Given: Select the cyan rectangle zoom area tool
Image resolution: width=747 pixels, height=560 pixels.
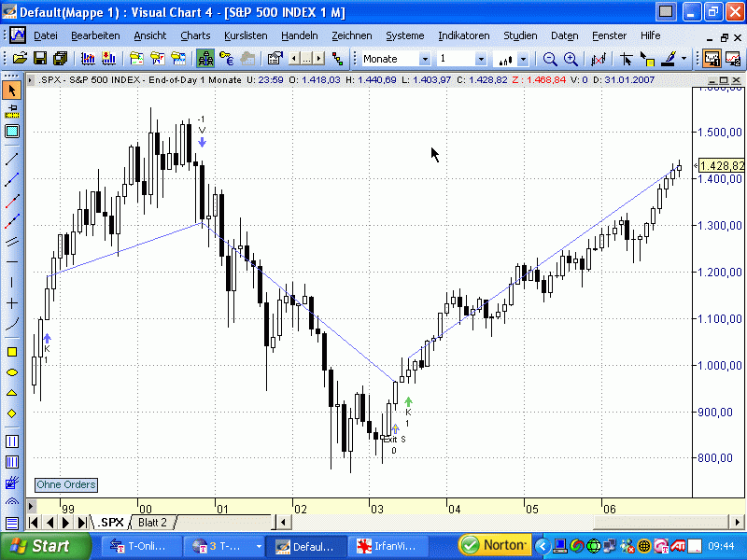Looking at the screenshot, I should [x=12, y=131].
